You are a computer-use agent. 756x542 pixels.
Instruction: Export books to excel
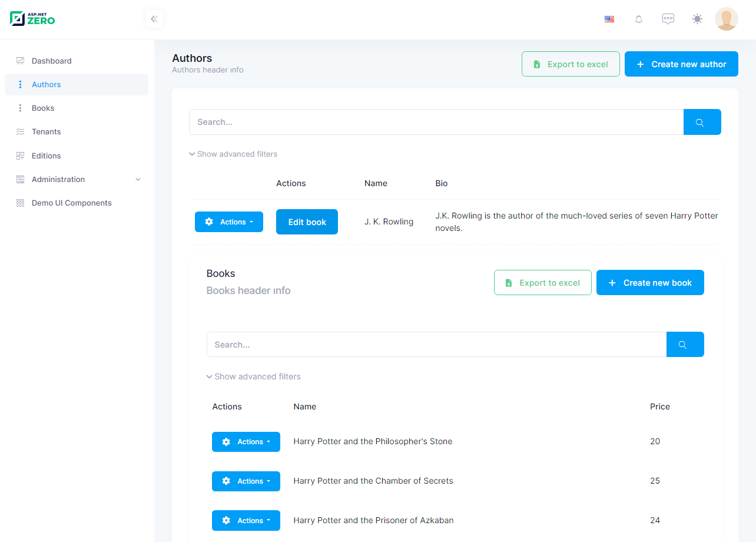click(543, 283)
